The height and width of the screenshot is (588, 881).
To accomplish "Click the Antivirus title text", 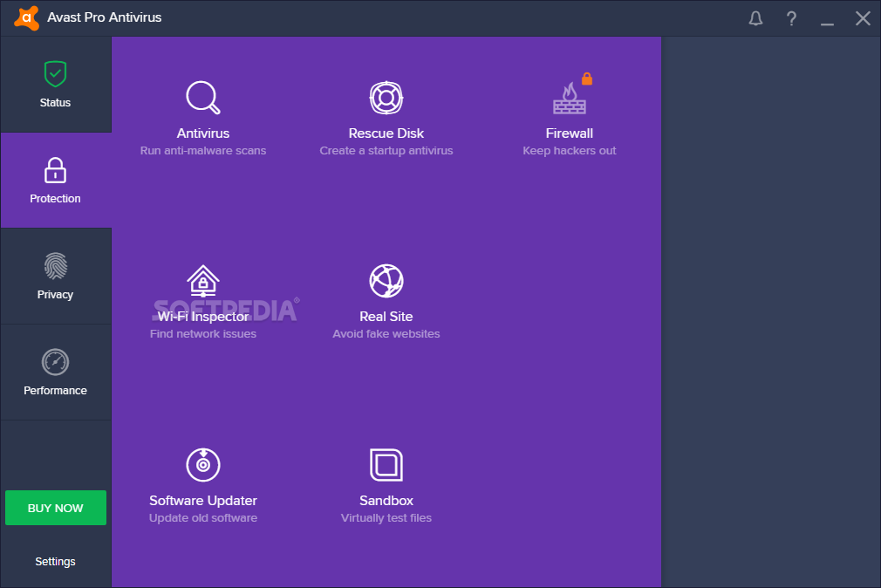I will 203,133.
